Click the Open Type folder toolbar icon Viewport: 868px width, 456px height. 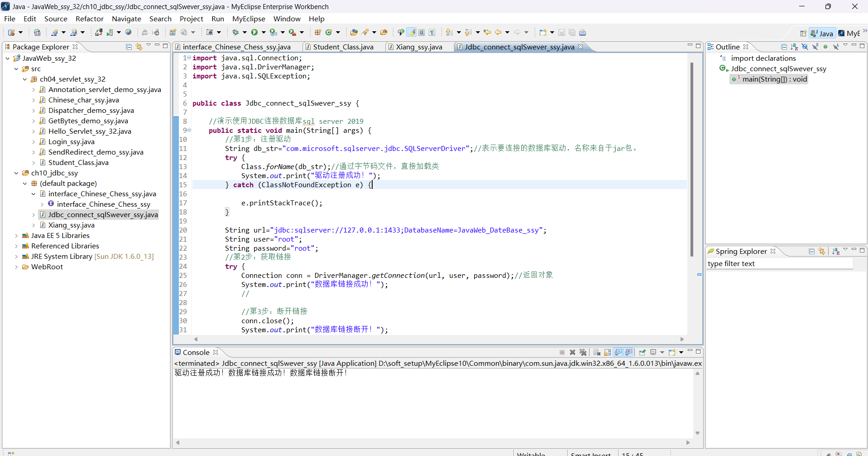pyautogui.click(x=354, y=32)
